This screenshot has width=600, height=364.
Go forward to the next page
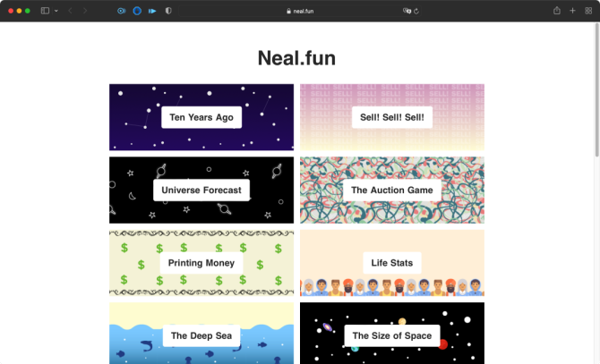coord(85,11)
